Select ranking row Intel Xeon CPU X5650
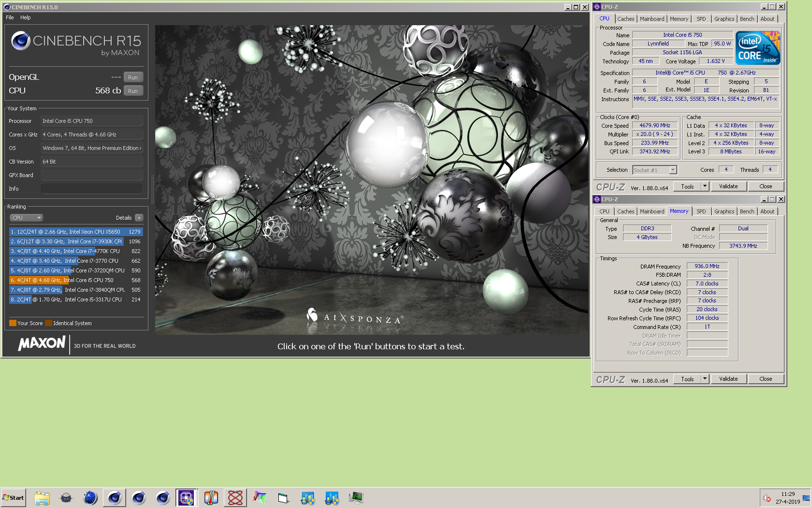The image size is (812, 508). pyautogui.click(x=76, y=232)
